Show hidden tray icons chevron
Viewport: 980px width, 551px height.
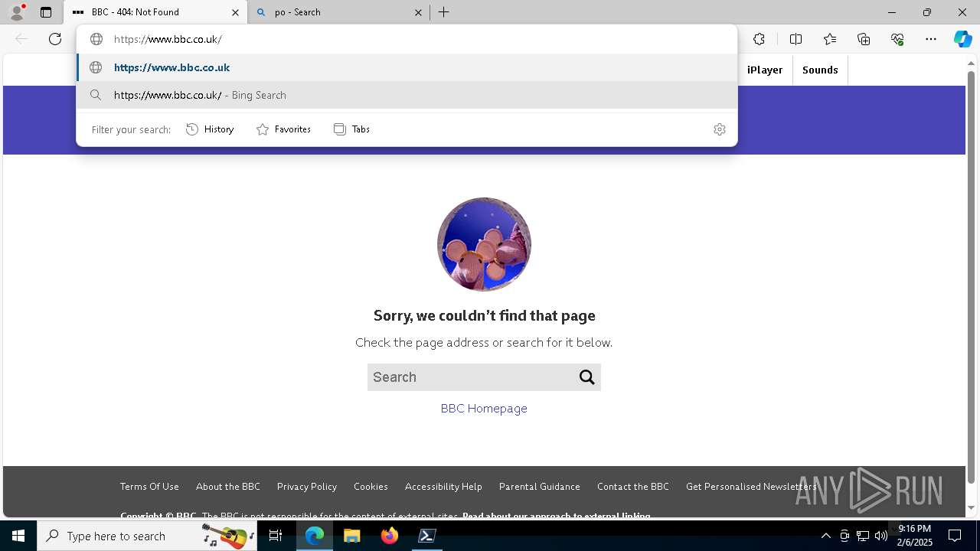pyautogui.click(x=826, y=536)
